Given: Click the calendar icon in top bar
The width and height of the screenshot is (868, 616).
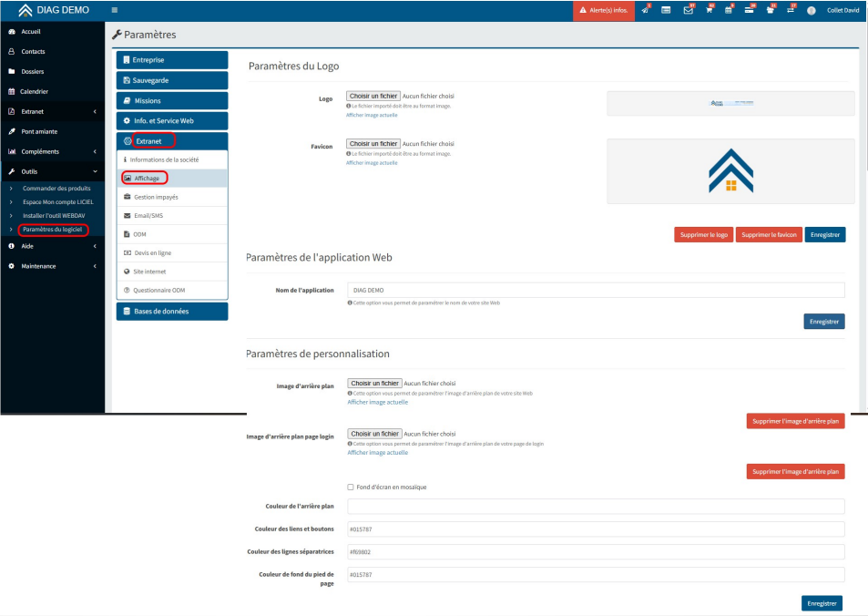Looking at the screenshot, I should click(x=728, y=10).
